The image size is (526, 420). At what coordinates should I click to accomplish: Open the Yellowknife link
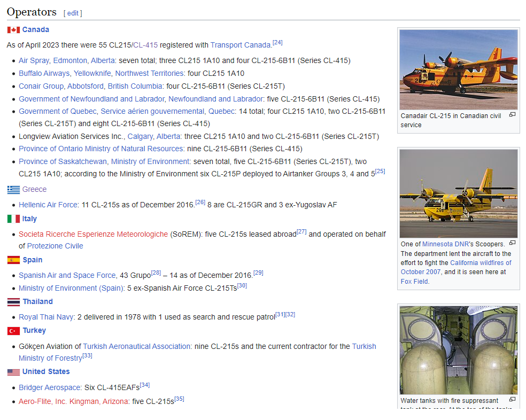(92, 73)
